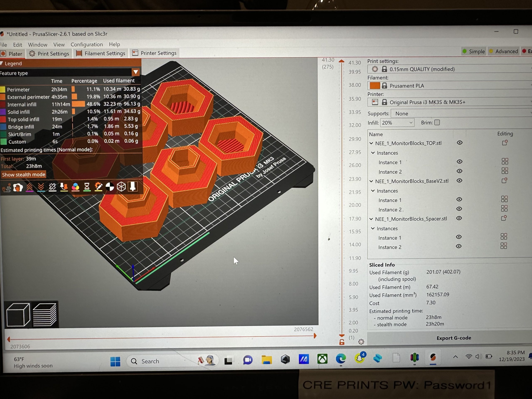Click right thumb of horizontal moves slider

[315, 336]
